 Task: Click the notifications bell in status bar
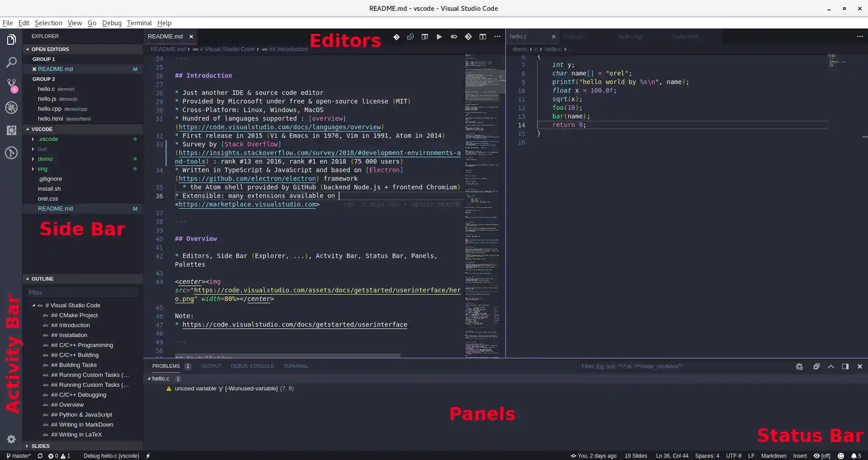856,455
